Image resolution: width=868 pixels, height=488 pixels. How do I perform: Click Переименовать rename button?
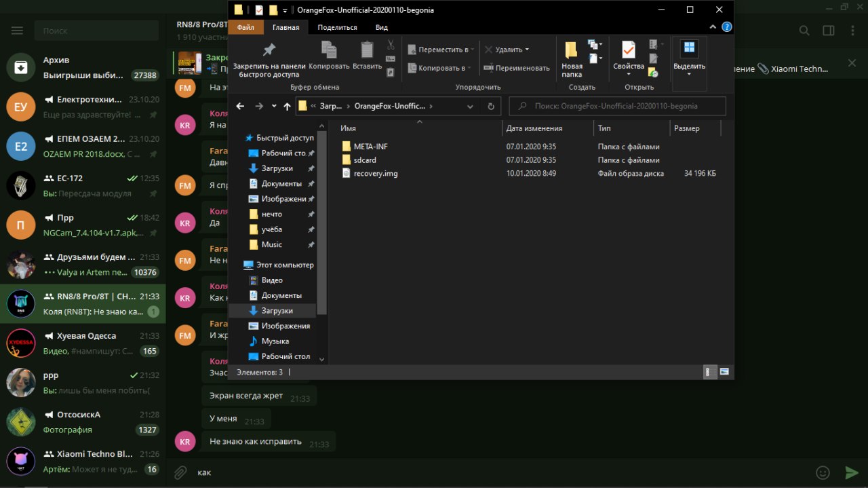517,68
